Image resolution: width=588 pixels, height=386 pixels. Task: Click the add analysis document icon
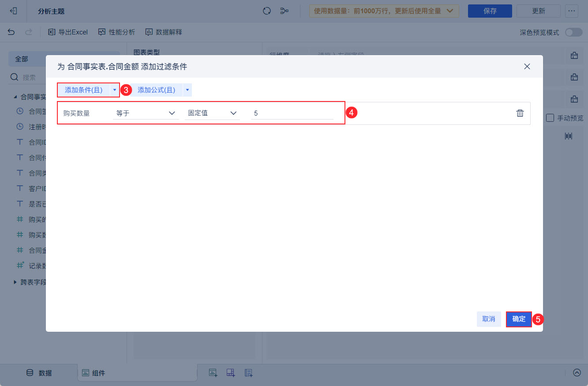point(248,373)
